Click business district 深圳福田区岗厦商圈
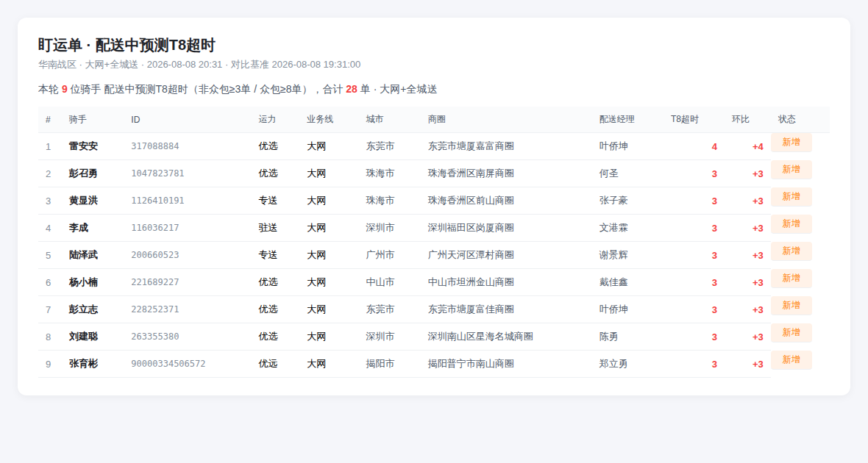868x463 pixels. pyautogui.click(x=471, y=227)
